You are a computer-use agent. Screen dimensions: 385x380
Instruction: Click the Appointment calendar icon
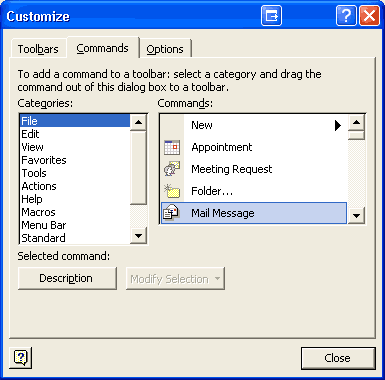point(172,147)
